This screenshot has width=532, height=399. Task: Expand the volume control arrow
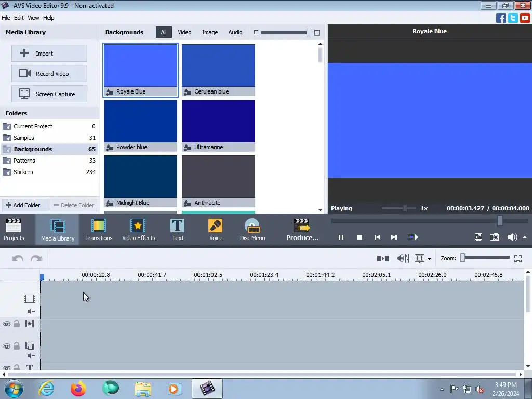(x=525, y=237)
